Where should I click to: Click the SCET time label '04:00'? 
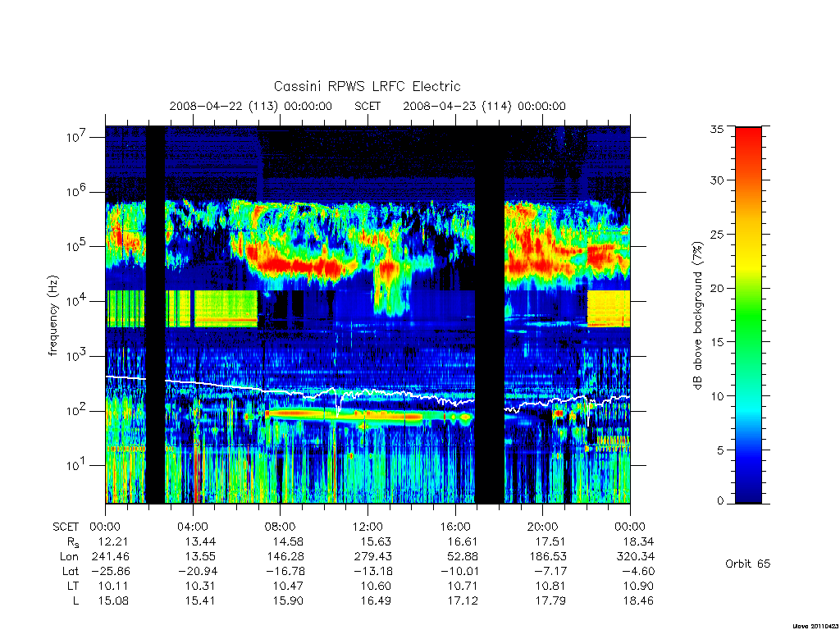click(x=193, y=527)
